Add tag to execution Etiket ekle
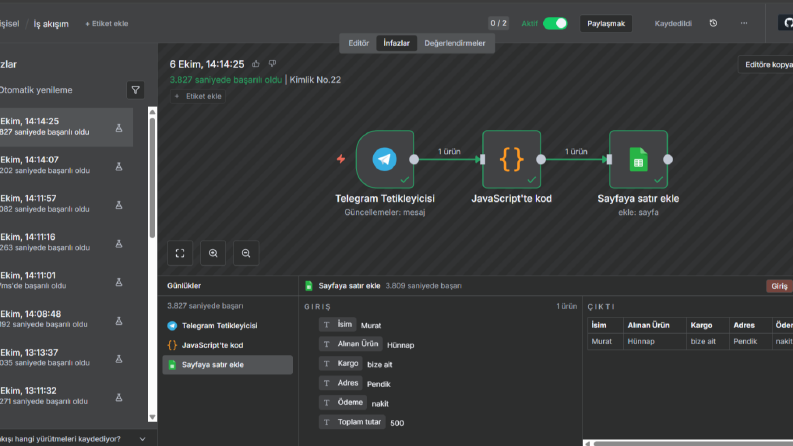Image resolution: width=793 pixels, height=446 pixels. tap(198, 96)
